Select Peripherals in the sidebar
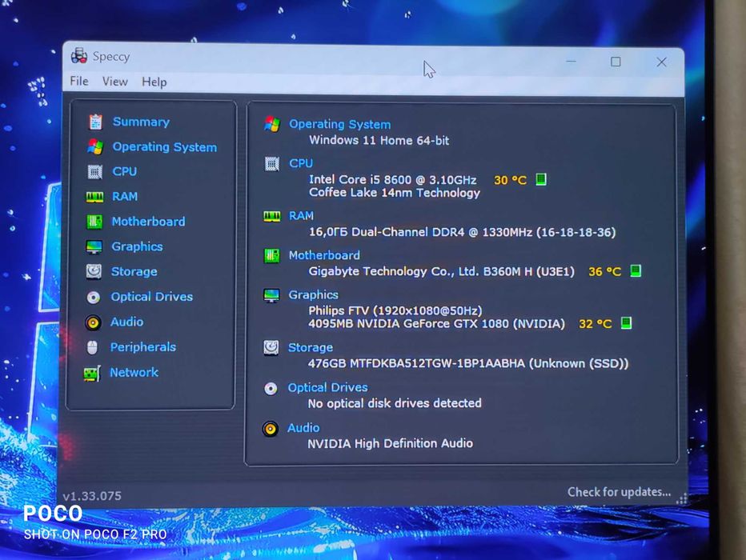 [143, 347]
